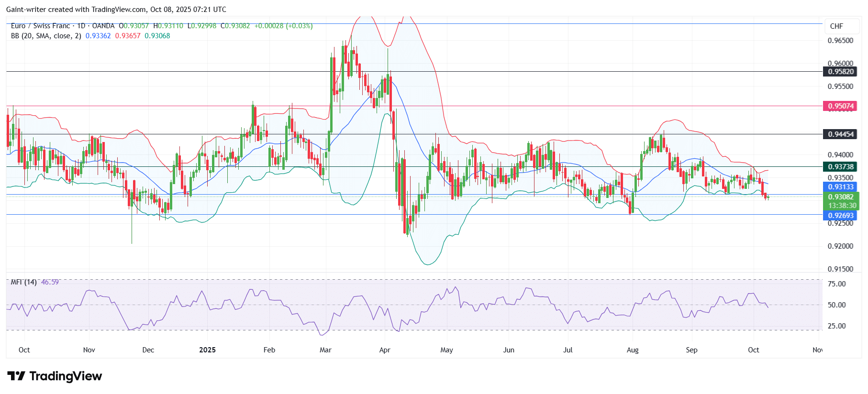This screenshot has width=868, height=394.
Task: Click the BB upper band value 0.93657
Action: pos(128,36)
